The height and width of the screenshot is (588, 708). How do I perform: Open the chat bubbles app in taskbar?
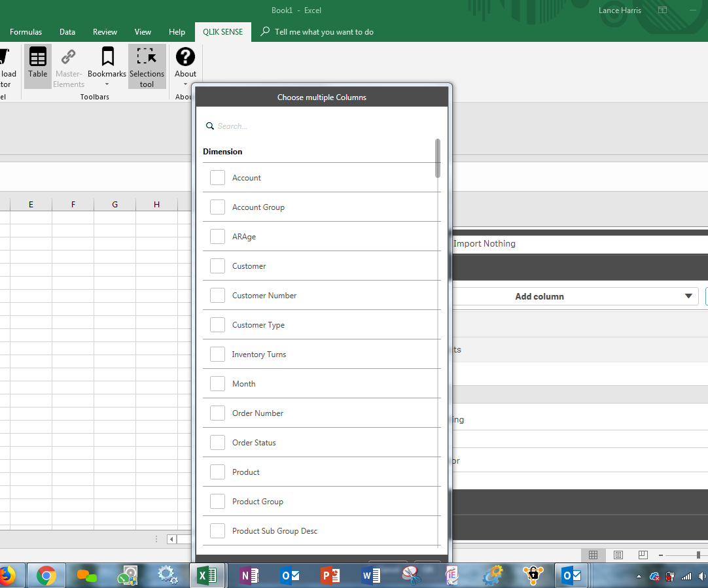click(86, 576)
